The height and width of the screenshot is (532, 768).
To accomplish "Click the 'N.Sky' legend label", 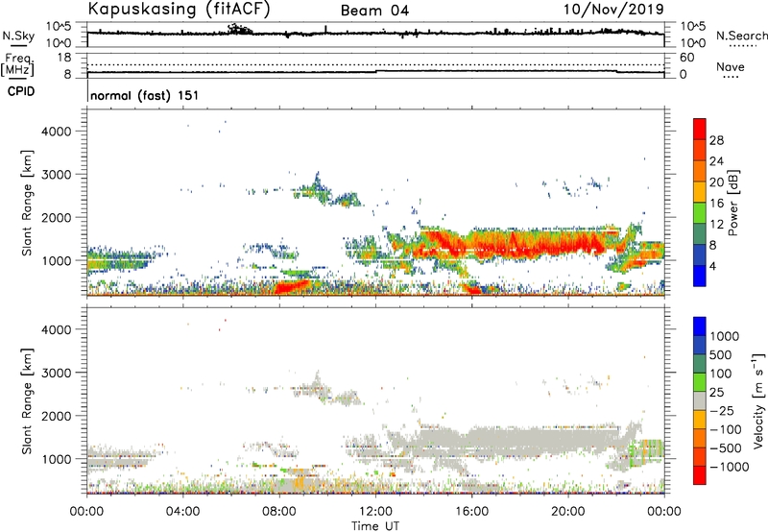I will 18,36.
